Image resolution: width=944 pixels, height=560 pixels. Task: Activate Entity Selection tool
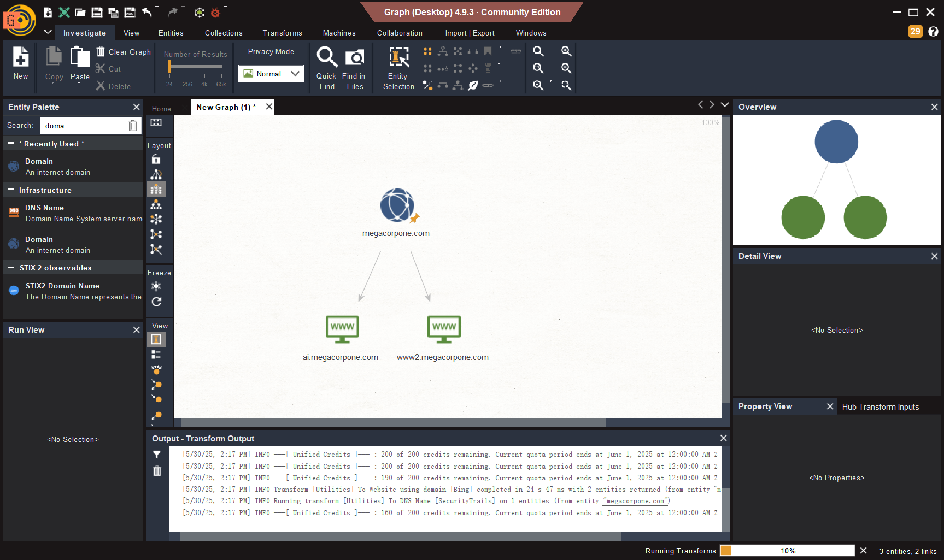398,68
